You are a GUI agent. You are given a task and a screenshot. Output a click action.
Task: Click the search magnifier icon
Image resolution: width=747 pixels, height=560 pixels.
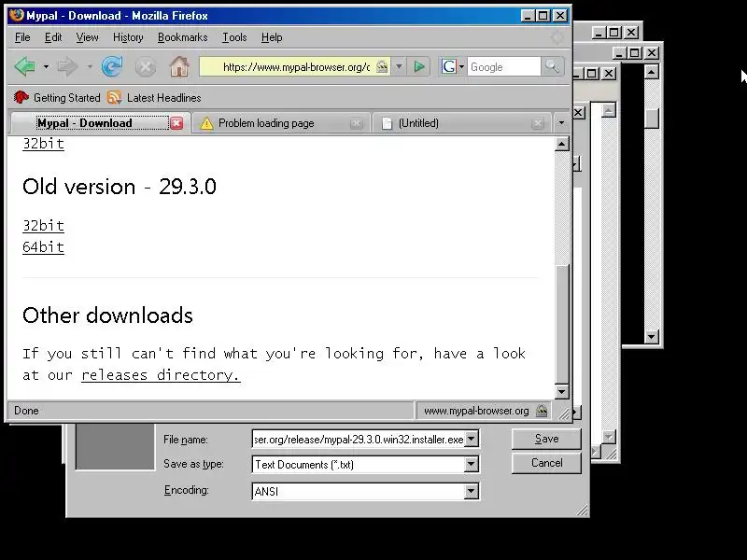tap(552, 66)
